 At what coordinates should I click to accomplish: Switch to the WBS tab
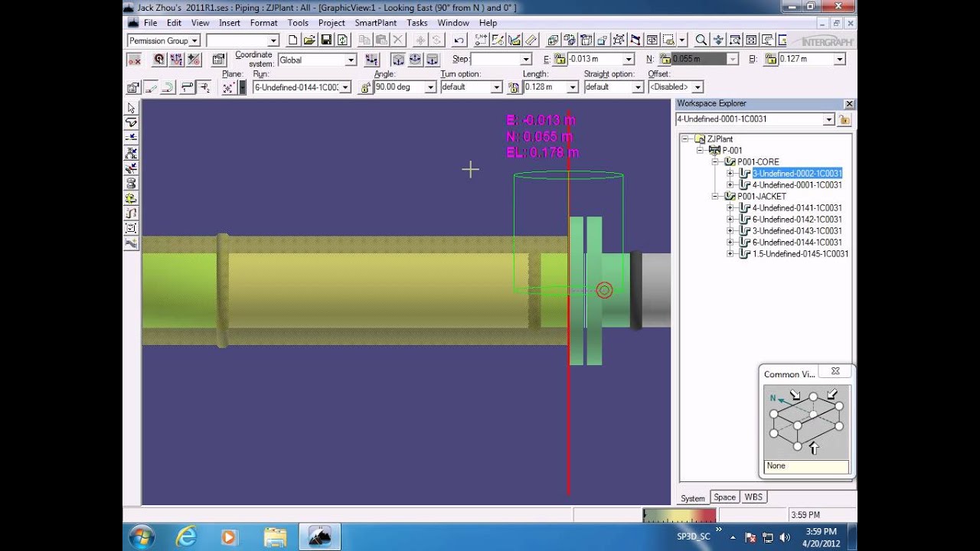pyautogui.click(x=753, y=497)
